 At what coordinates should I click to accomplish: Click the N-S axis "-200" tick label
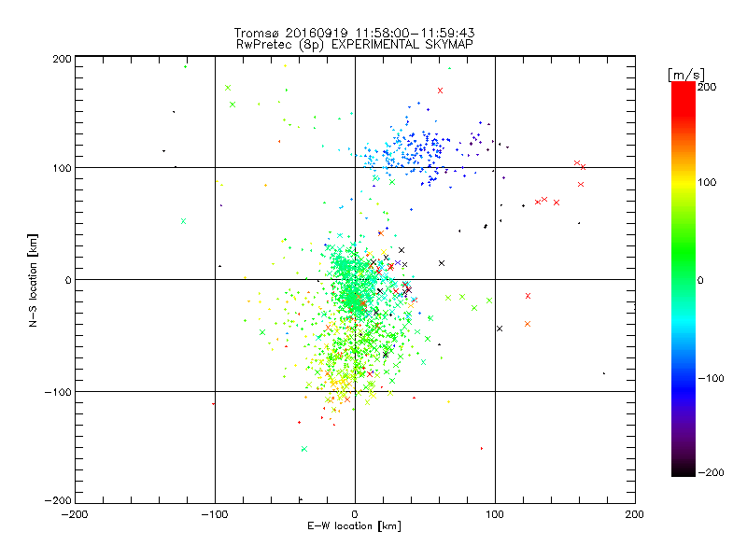pyautogui.click(x=58, y=500)
